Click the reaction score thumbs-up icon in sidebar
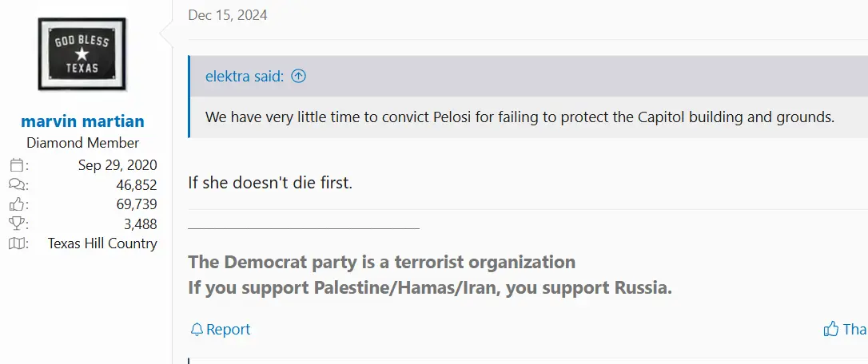 (x=17, y=204)
